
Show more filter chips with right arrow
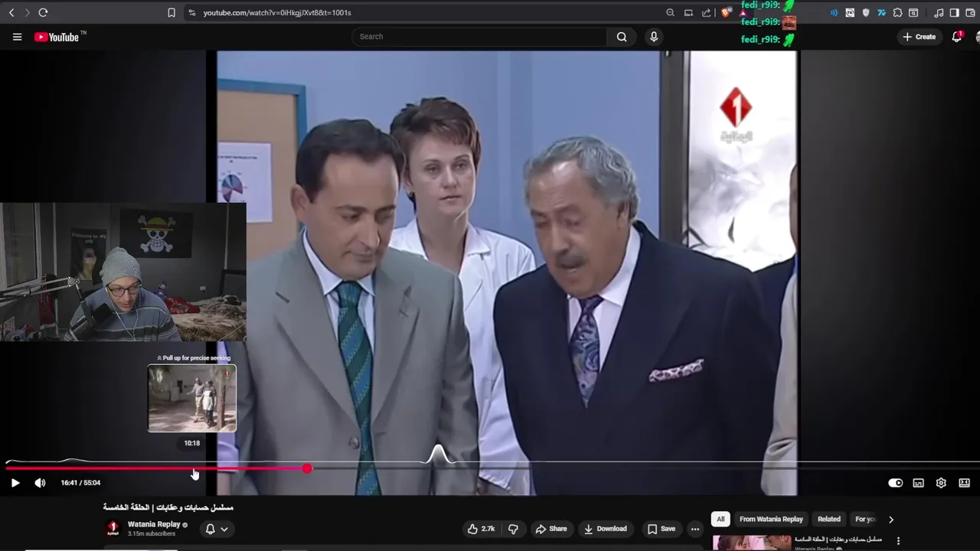click(890, 520)
